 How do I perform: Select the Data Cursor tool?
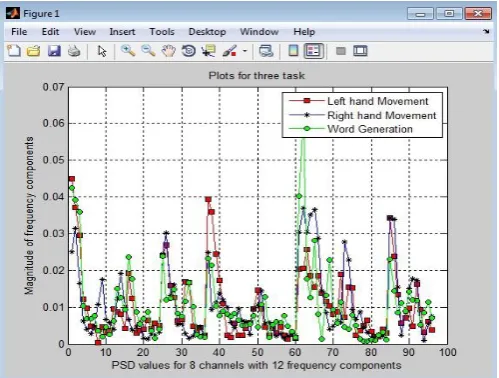pyautogui.click(x=209, y=51)
